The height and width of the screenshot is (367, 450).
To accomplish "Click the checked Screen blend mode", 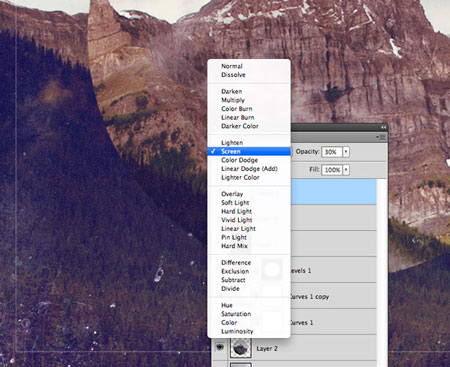I will point(249,151).
